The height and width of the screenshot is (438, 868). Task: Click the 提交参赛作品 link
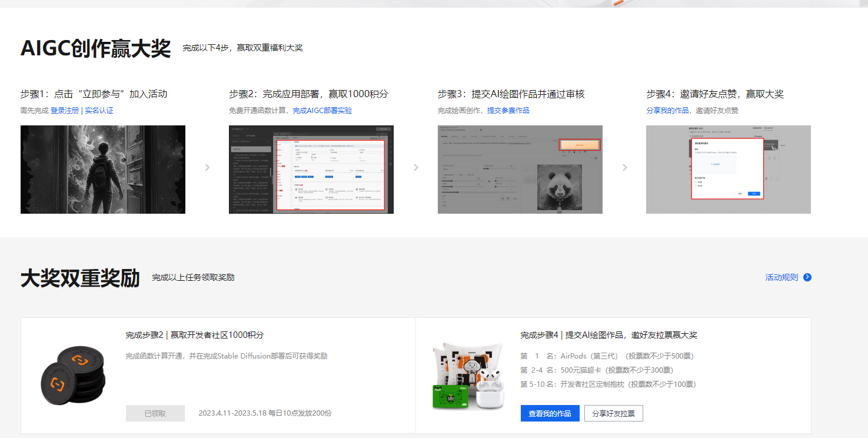[x=510, y=109]
